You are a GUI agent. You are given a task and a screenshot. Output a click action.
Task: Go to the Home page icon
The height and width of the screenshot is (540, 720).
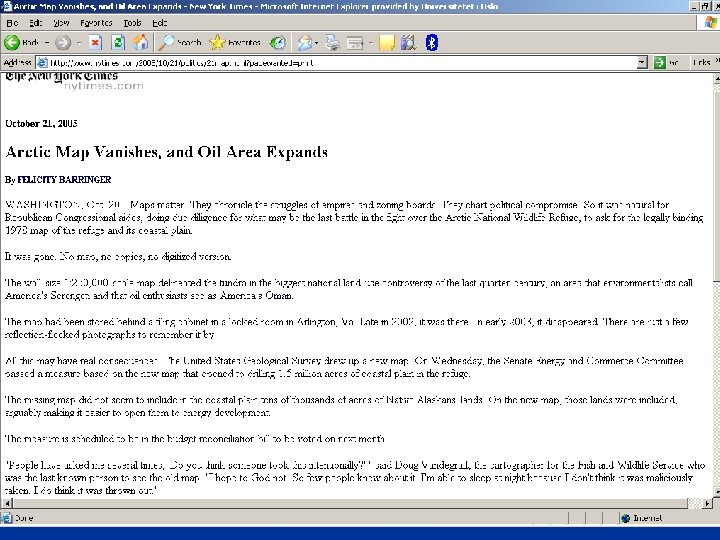click(141, 43)
